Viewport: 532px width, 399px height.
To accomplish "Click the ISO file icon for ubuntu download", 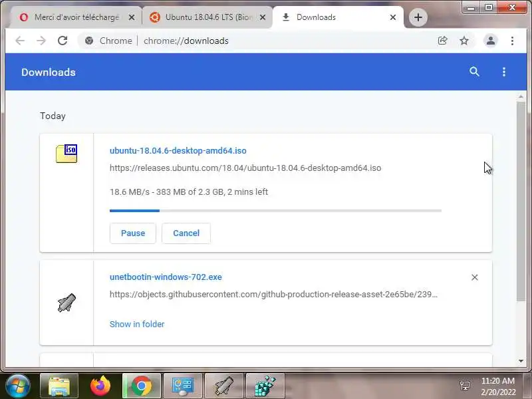I will [66, 154].
